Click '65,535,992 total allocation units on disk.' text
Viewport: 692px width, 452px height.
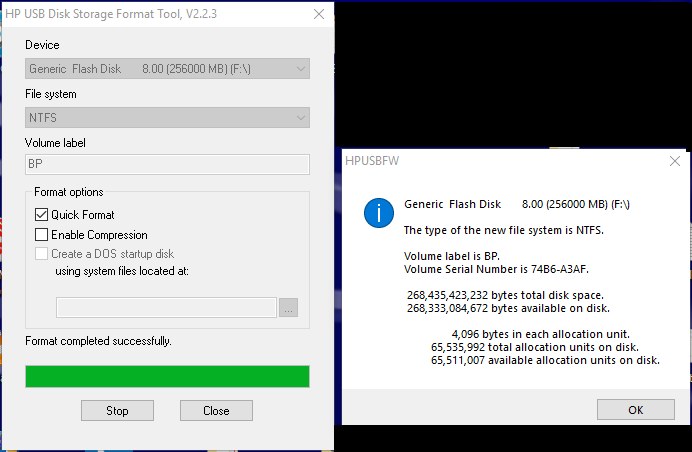[x=535, y=347]
